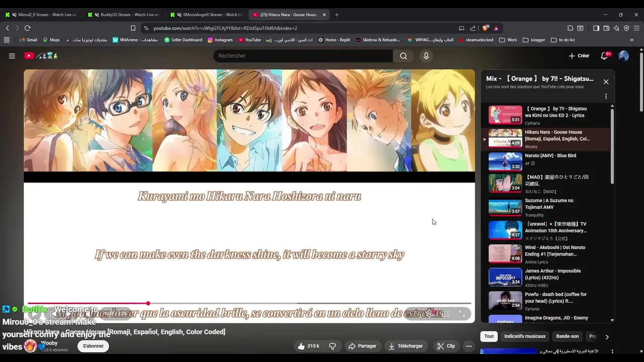The image size is (644, 362).
Task: Select the Bande-son chip
Action: (568, 336)
